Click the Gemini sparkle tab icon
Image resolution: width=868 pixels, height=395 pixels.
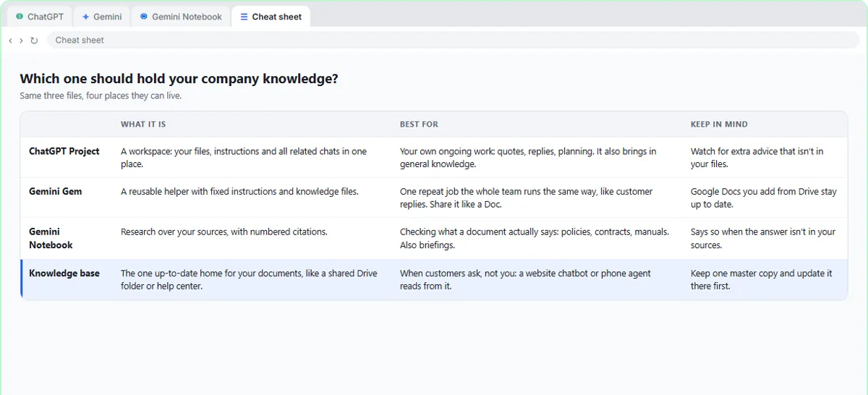pos(86,17)
